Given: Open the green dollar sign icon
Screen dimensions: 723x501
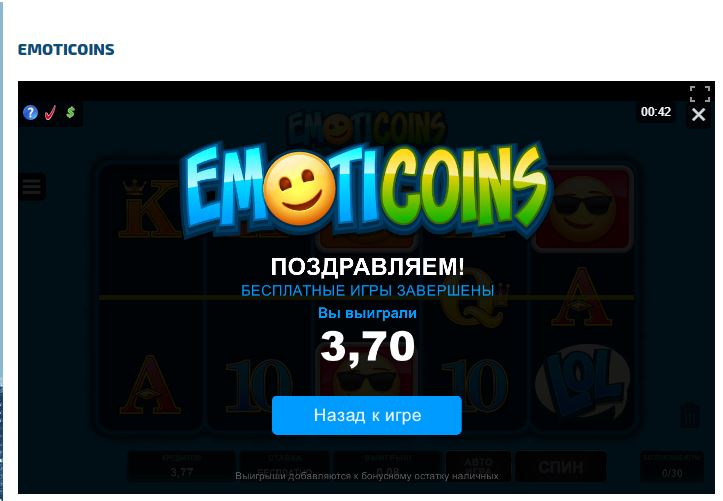Looking at the screenshot, I should [x=71, y=112].
